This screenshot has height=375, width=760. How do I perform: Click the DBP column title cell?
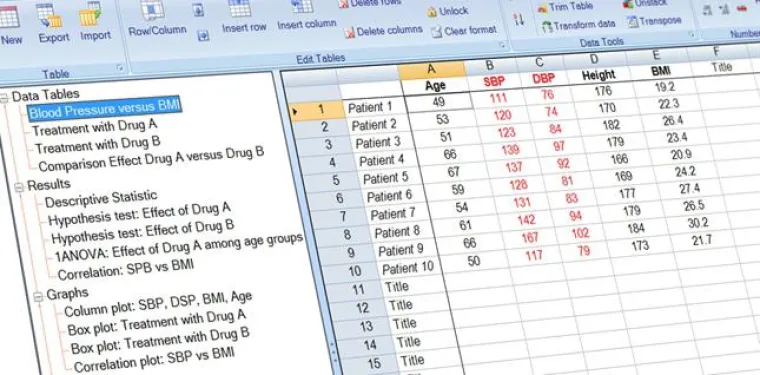click(544, 78)
